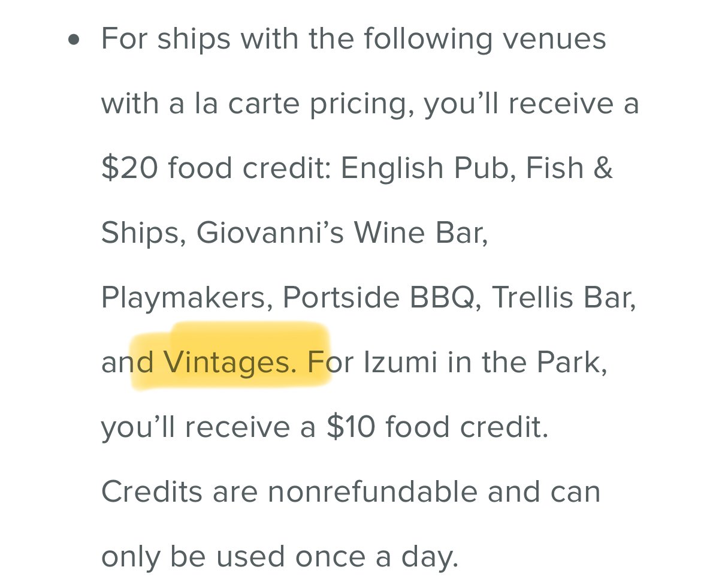The width and height of the screenshot is (701, 588).
Task: Click the words For ships
Action: pyautogui.click(x=166, y=40)
